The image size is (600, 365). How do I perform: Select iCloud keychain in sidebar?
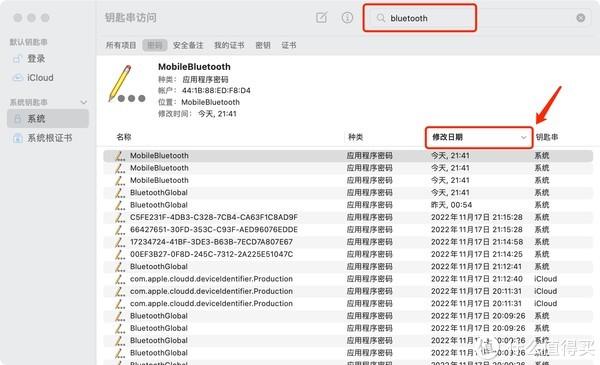(x=48, y=78)
